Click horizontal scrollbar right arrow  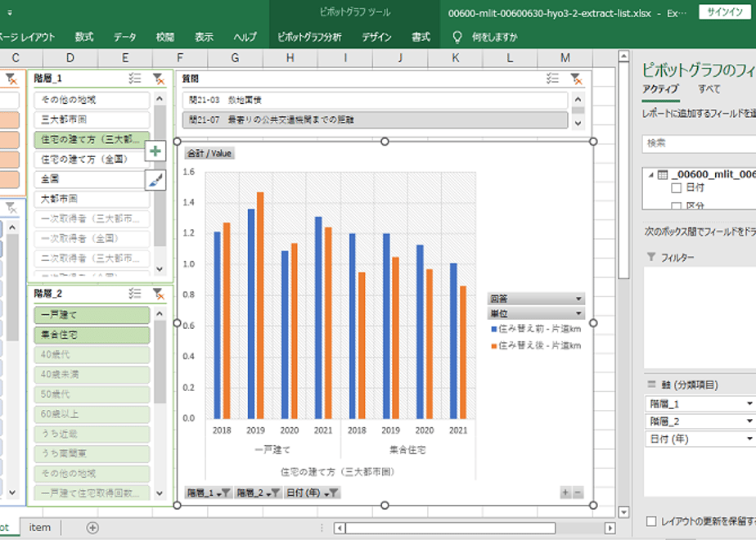click(x=610, y=528)
